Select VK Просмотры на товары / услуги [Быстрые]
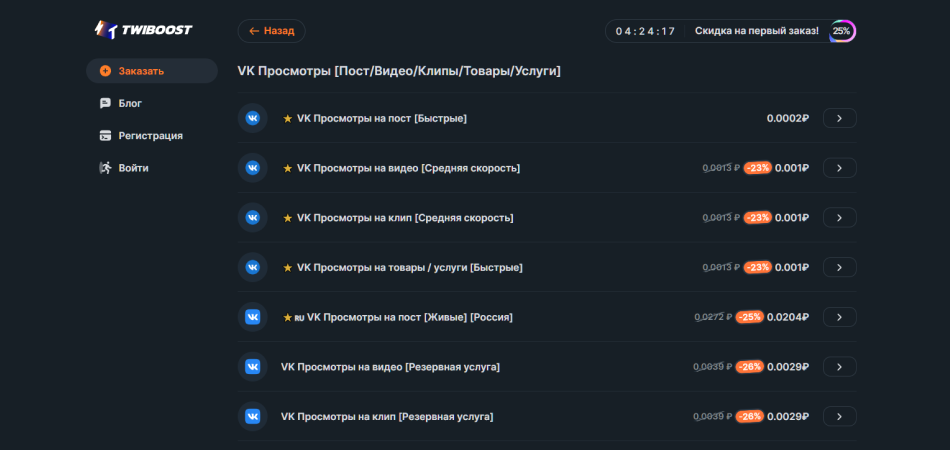The image size is (950, 450). point(410,267)
